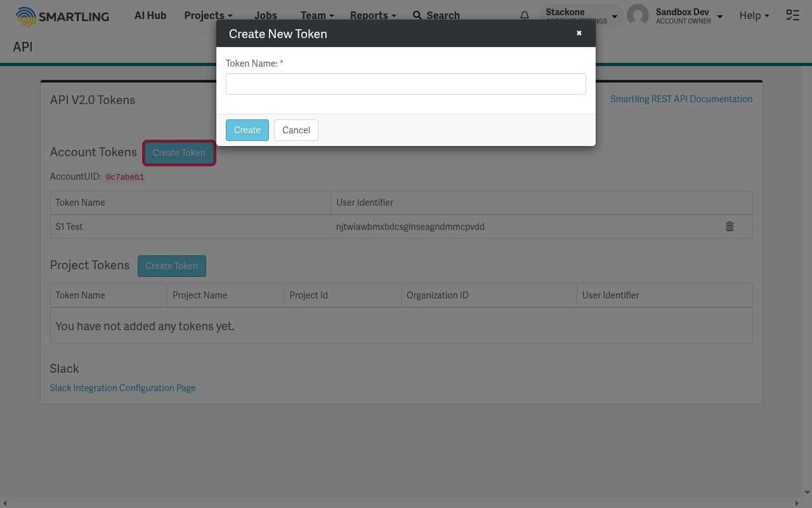Viewport: 812px width, 508px height.
Task: Click the API V2.0 Tokens heading
Action: tap(93, 100)
